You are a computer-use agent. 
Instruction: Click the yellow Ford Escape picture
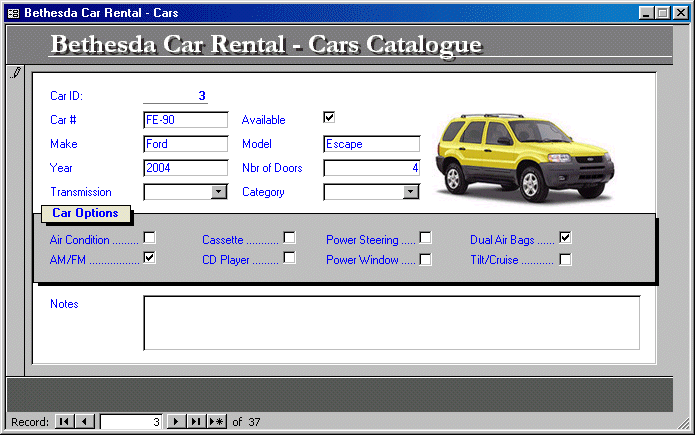pyautogui.click(x=524, y=157)
